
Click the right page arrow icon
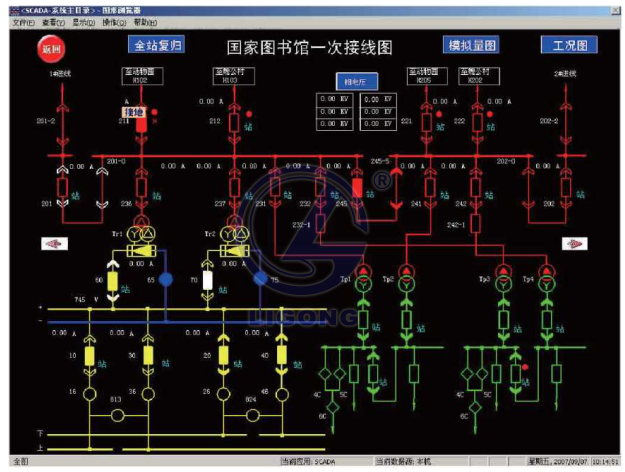pyautogui.click(x=576, y=243)
